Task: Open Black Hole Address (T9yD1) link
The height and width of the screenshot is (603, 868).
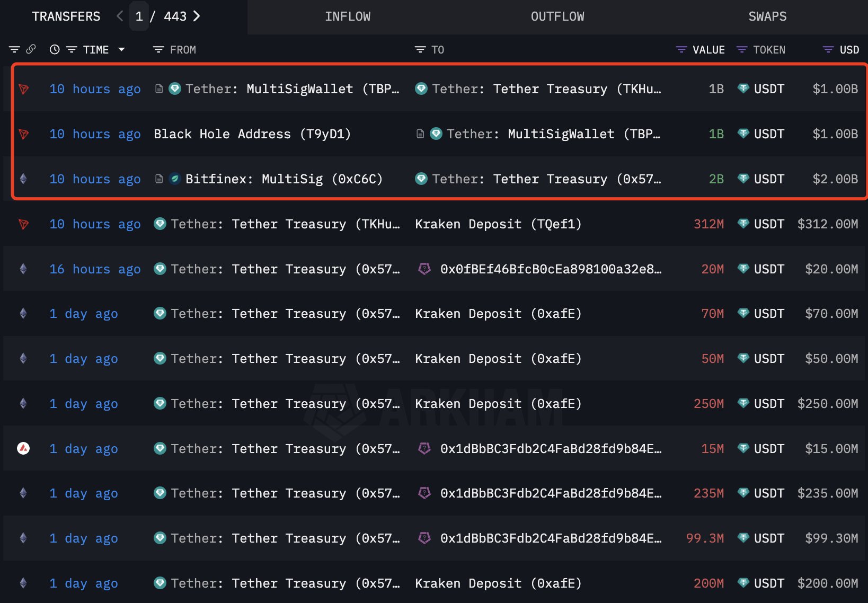Action: pos(252,134)
